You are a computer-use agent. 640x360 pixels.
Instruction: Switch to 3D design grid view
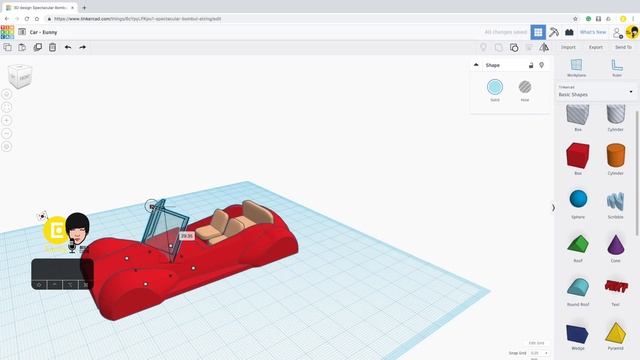[x=538, y=32]
